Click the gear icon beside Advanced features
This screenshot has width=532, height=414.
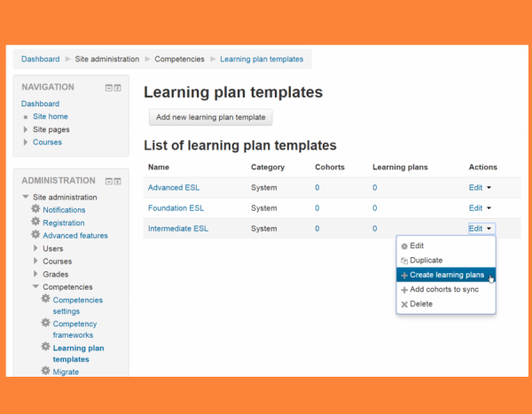(35, 235)
